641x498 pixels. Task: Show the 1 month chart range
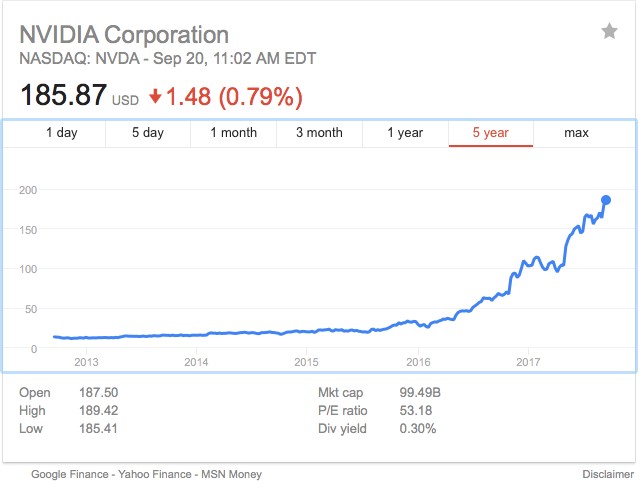coord(233,133)
